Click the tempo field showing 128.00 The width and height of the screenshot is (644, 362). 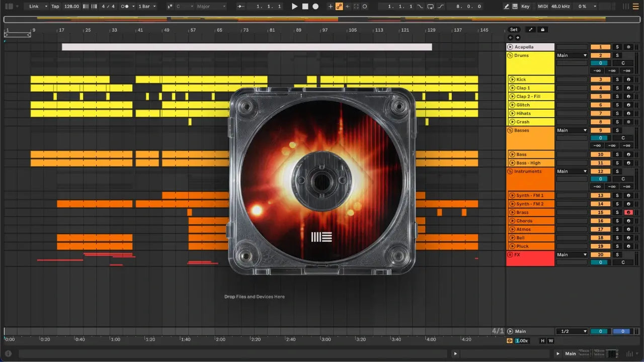pos(72,7)
